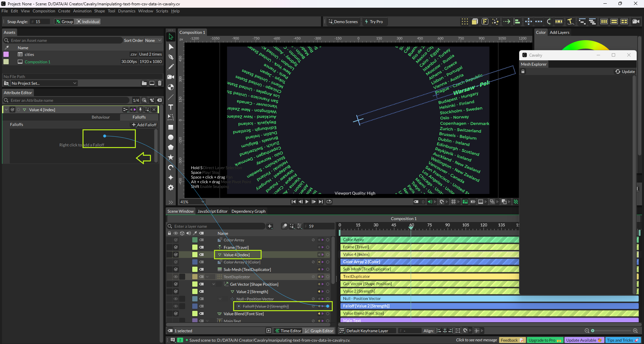Open the Animation menu
This screenshot has height=344, width=644.
pyautogui.click(x=82, y=11)
